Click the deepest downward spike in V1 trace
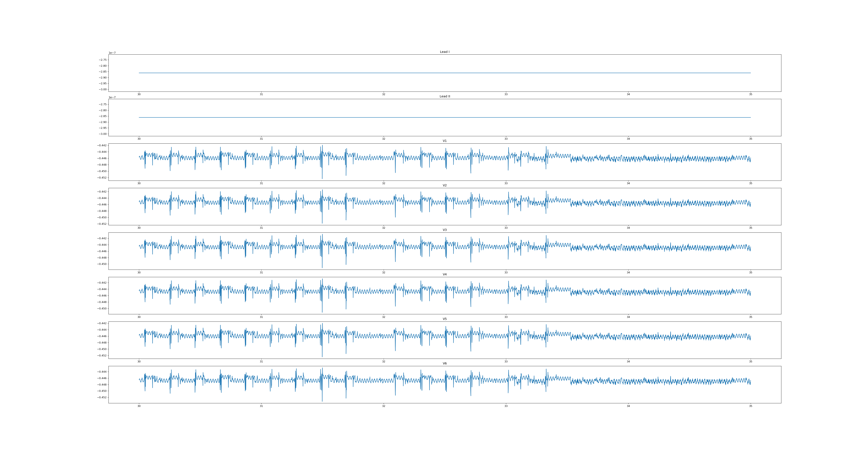The image size is (868, 453). (322, 178)
